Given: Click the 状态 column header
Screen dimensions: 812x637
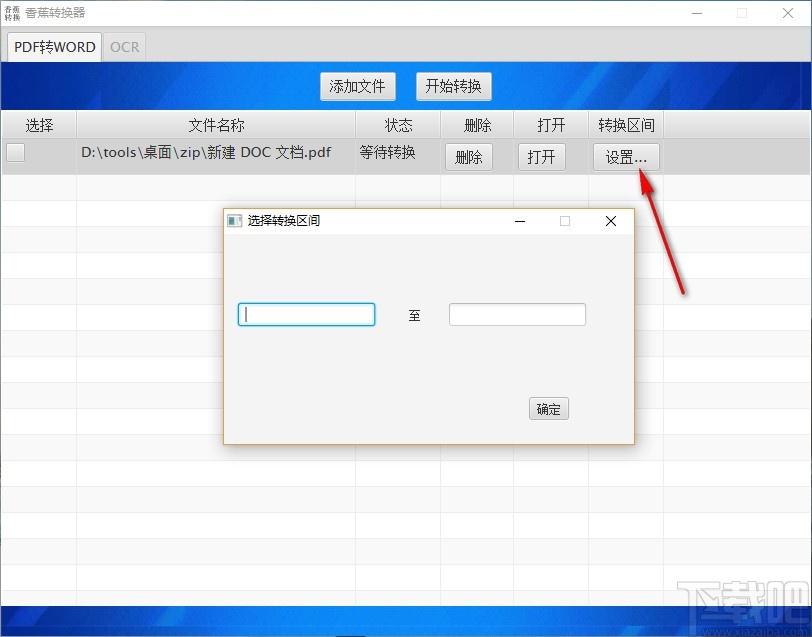Looking at the screenshot, I should pos(398,125).
